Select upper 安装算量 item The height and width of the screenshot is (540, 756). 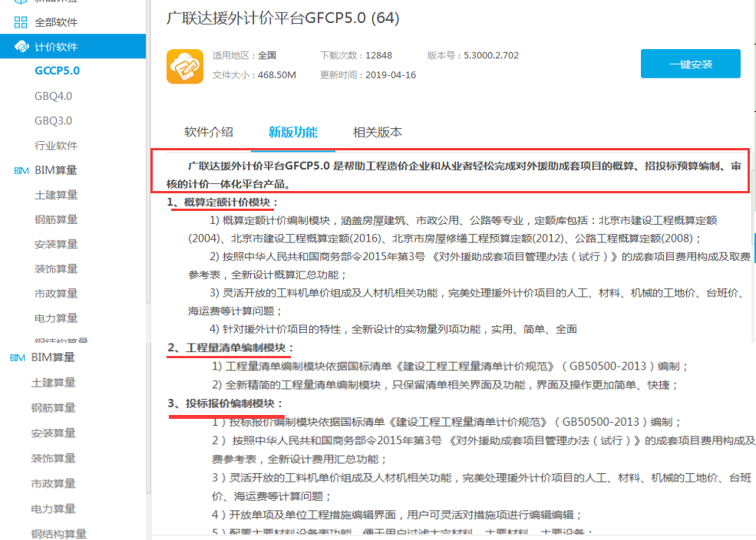[56, 244]
